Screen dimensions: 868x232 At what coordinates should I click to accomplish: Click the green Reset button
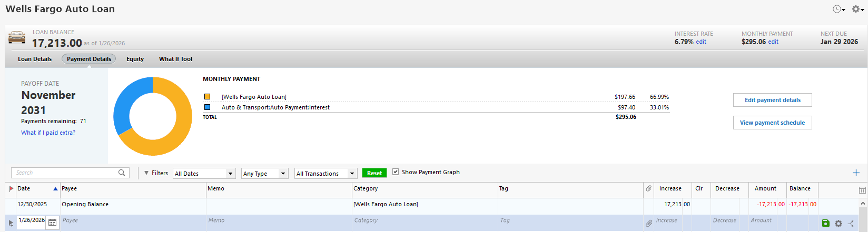[x=374, y=173]
